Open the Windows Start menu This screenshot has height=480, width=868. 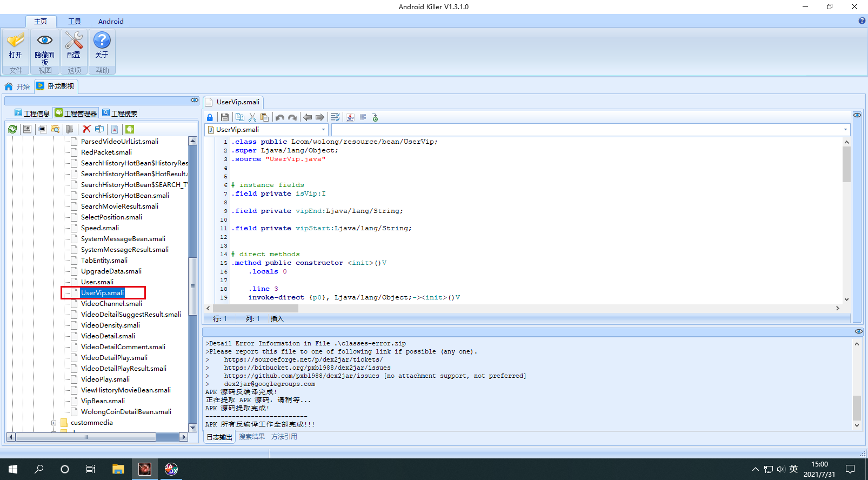(13, 469)
